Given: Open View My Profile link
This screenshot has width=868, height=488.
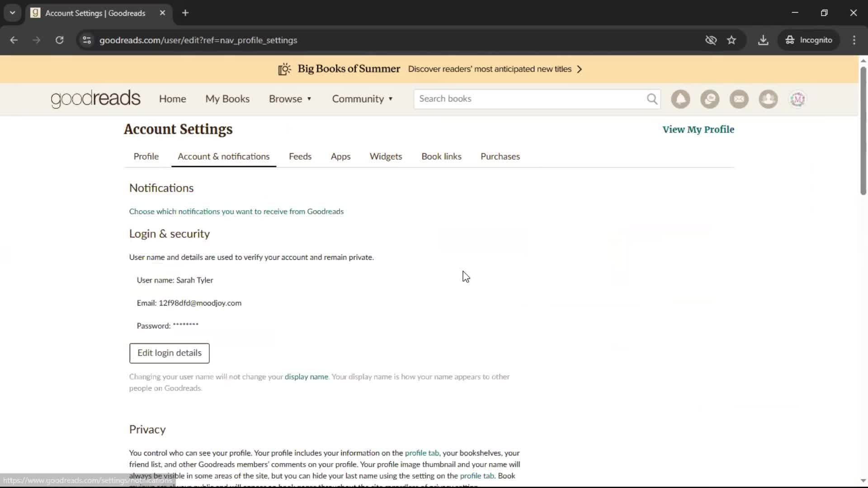Looking at the screenshot, I should [x=698, y=130].
